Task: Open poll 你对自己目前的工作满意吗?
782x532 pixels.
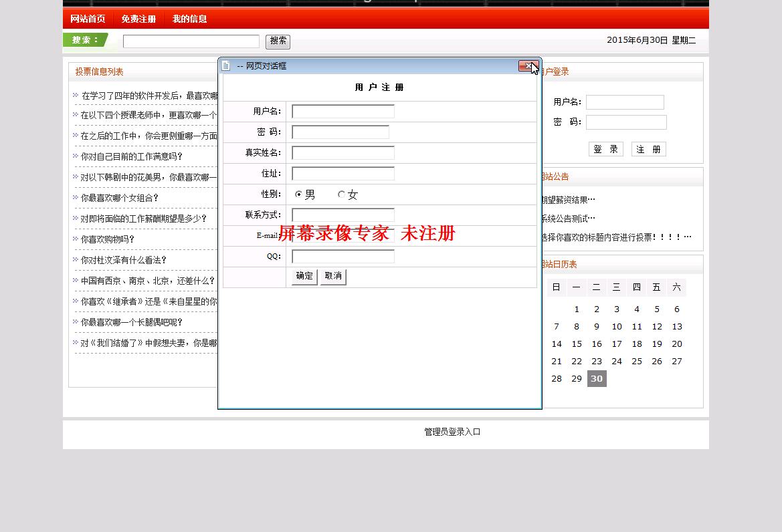Action: (x=131, y=156)
